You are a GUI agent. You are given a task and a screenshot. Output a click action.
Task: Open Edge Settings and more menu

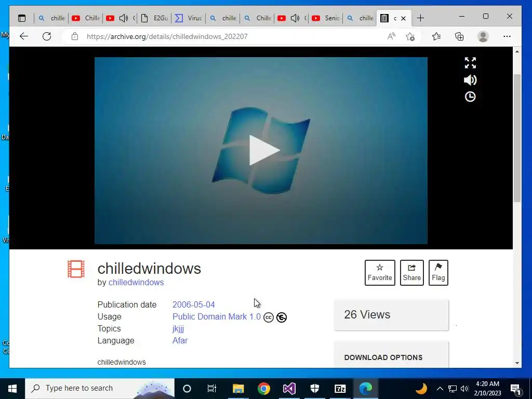click(507, 36)
